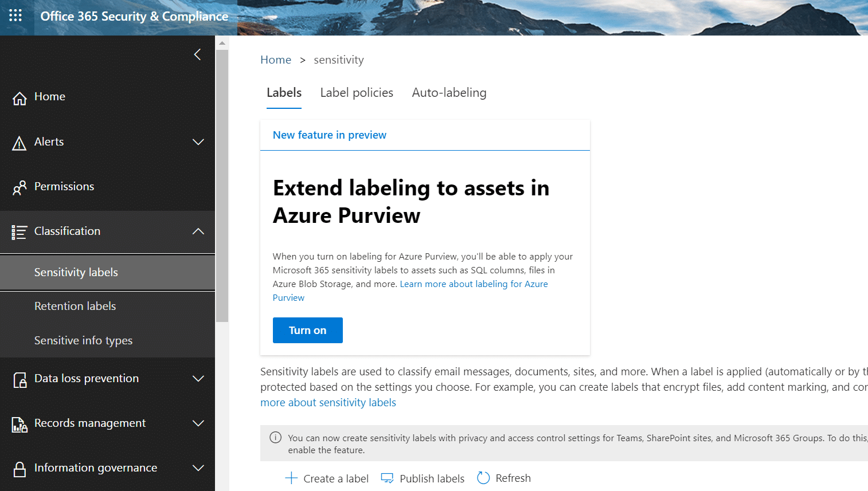Open the app launcher waffle icon
The height and width of the screenshot is (491, 868).
tap(15, 15)
